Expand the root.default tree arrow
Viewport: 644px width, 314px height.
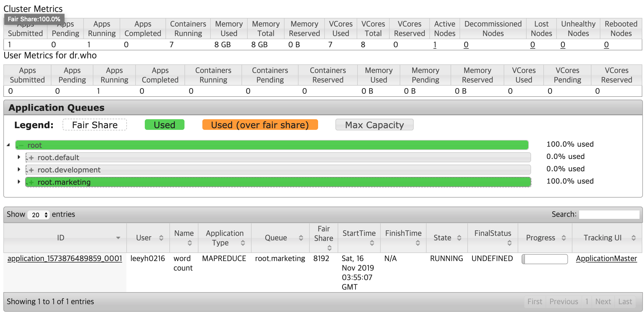19,157
